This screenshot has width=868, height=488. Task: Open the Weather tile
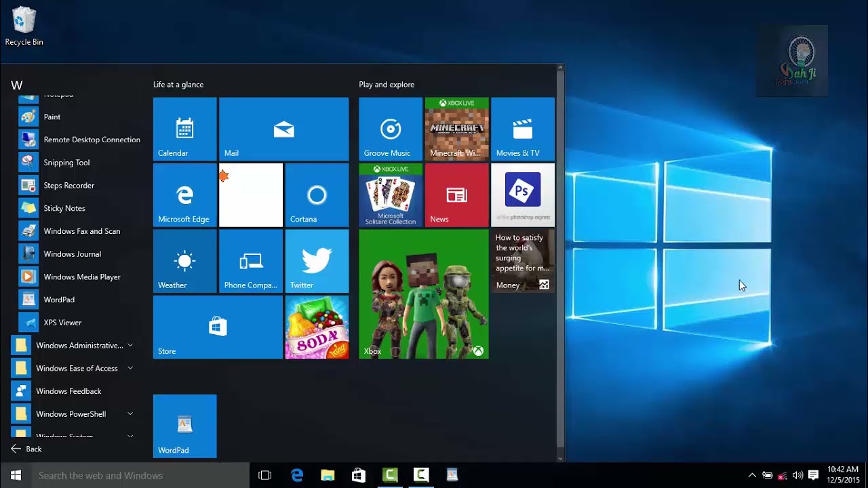pyautogui.click(x=184, y=261)
